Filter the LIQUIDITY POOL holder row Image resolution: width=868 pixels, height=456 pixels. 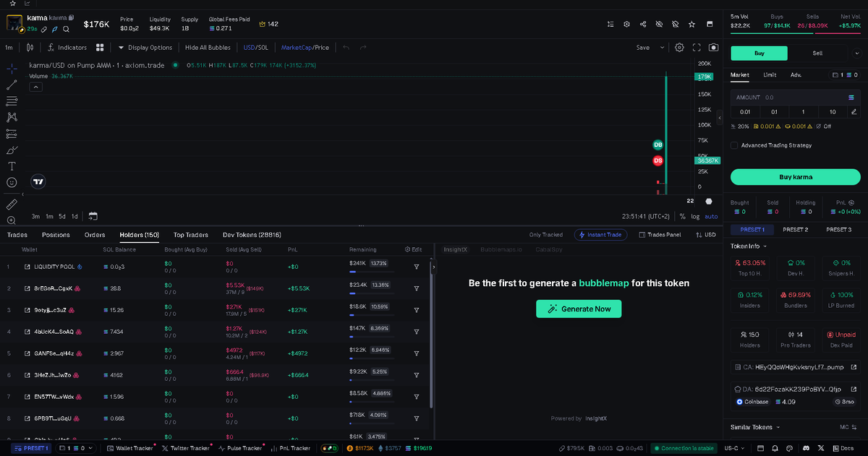coord(417,267)
